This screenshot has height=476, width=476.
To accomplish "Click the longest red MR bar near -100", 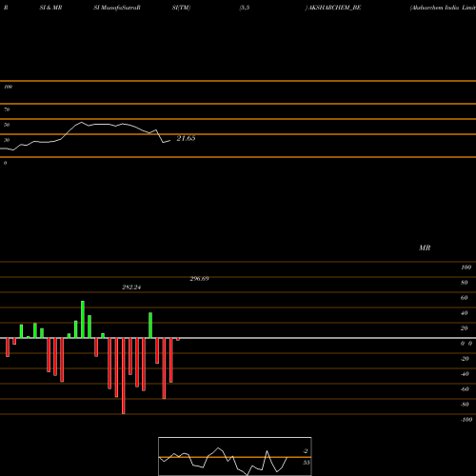I will pos(124,376).
